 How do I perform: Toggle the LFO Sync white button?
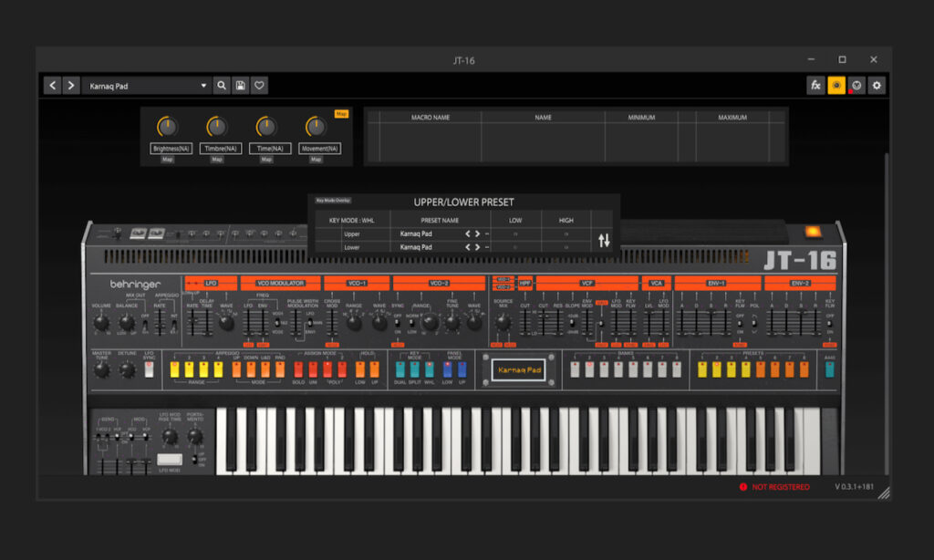(x=149, y=369)
